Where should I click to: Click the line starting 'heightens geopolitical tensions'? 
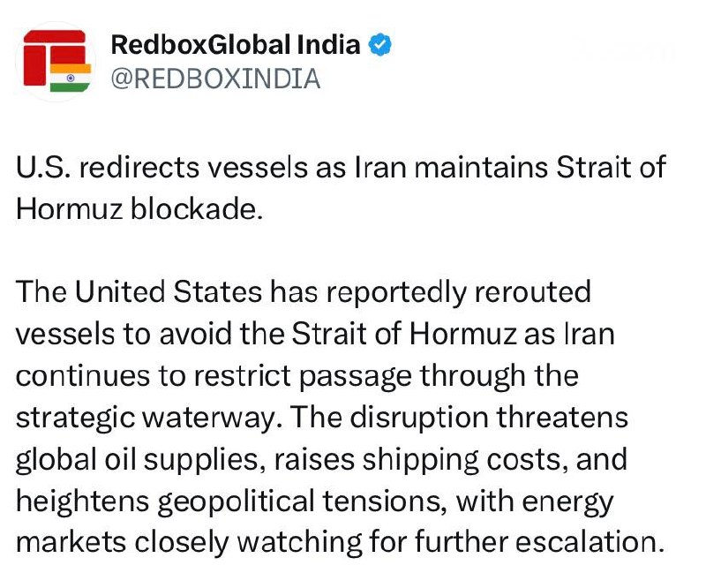315,501
